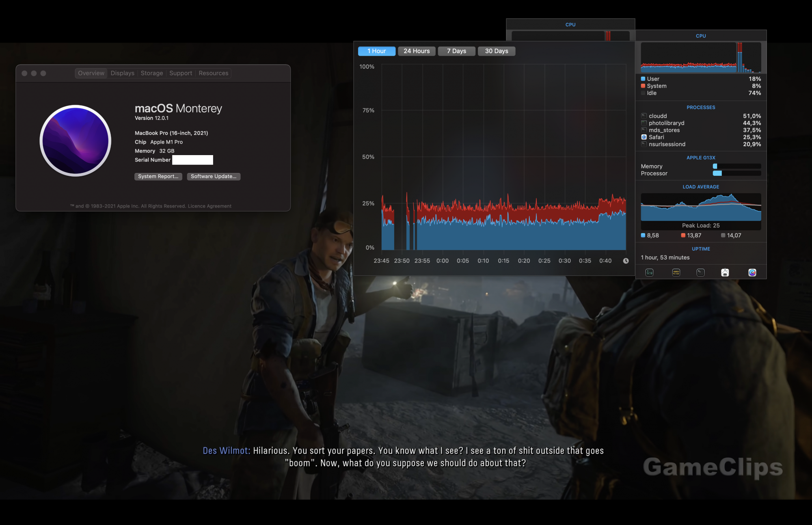The width and height of the screenshot is (812, 525).
Task: Open the System Information icon
Action: [x=725, y=272]
